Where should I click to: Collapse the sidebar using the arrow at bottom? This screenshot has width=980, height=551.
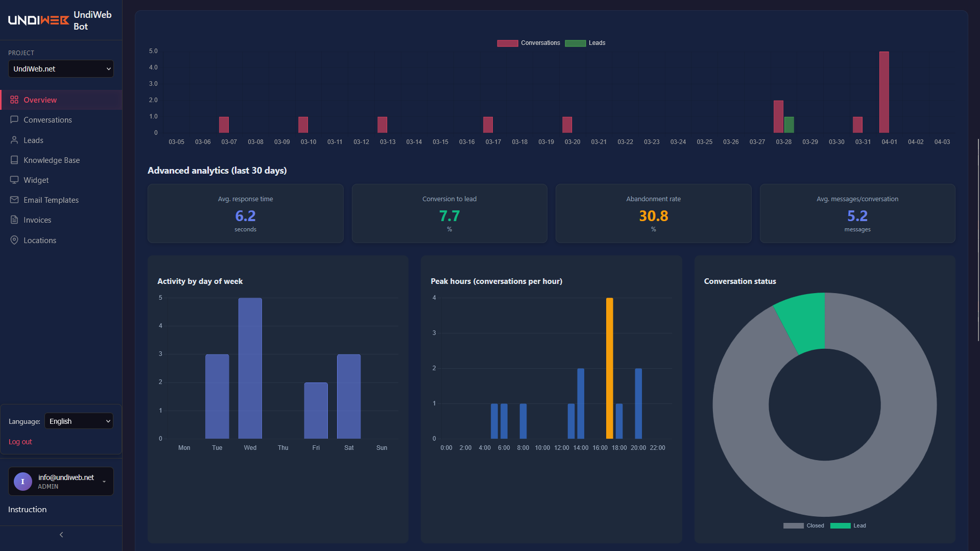pos(61,534)
